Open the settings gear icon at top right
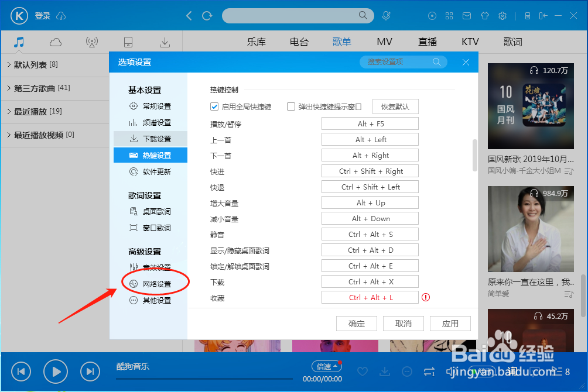The height and width of the screenshot is (392, 588). pyautogui.click(x=502, y=16)
